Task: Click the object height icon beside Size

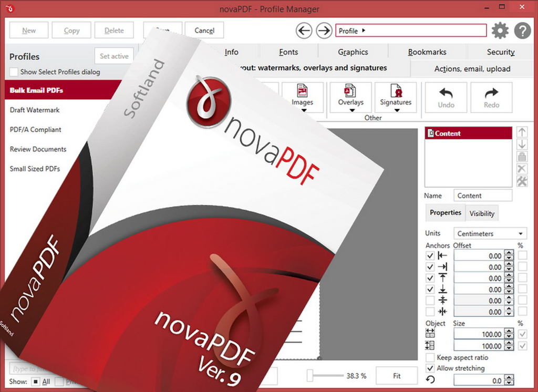Action: point(430,345)
